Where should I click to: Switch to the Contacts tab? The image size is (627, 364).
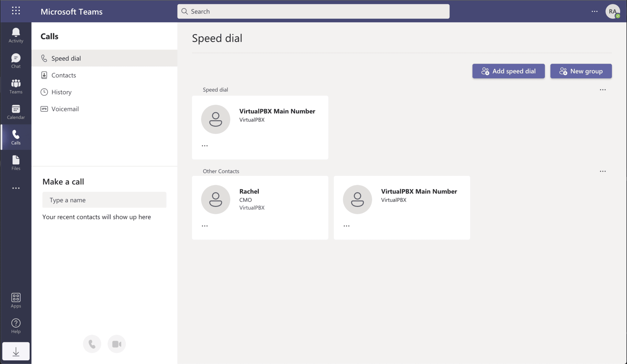point(63,75)
